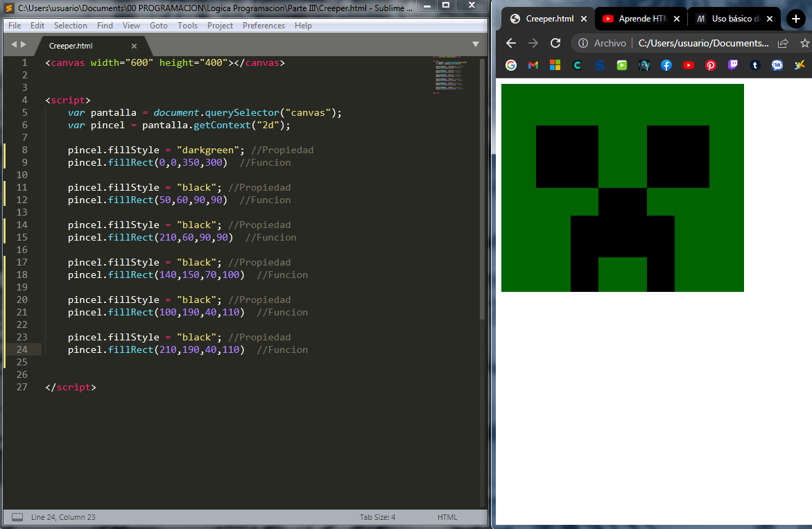
Task: Click Chrome address bar URL
Action: tap(703, 43)
